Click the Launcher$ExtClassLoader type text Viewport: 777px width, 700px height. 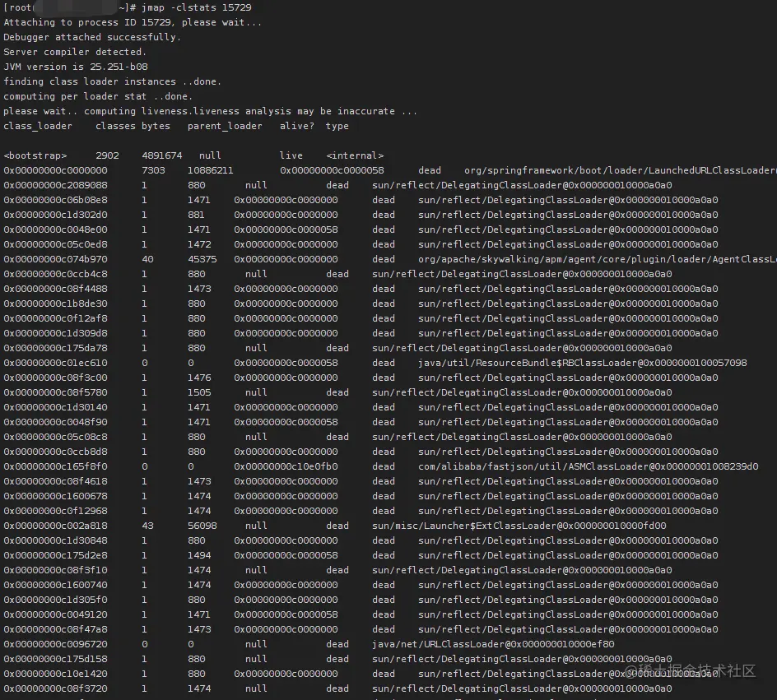519,526
